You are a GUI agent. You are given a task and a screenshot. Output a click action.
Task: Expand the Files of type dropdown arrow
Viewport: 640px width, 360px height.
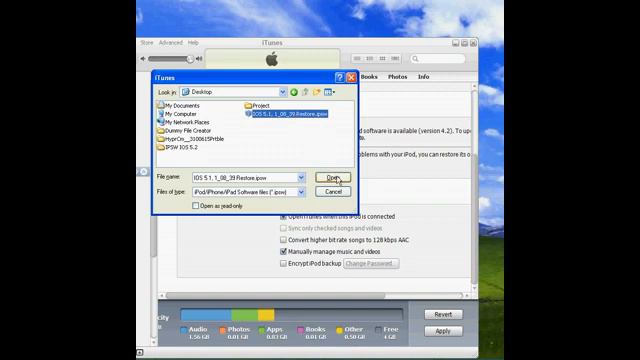(301, 192)
